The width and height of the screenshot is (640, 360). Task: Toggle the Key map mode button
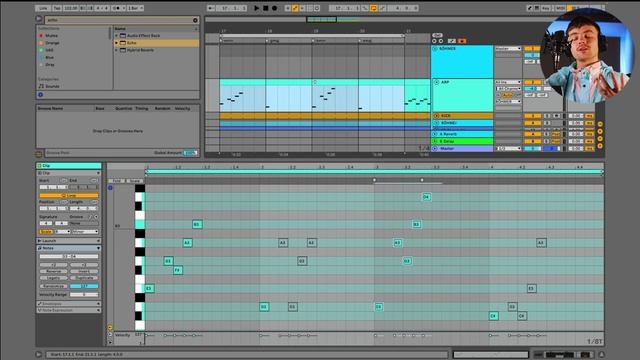pyautogui.click(x=546, y=8)
